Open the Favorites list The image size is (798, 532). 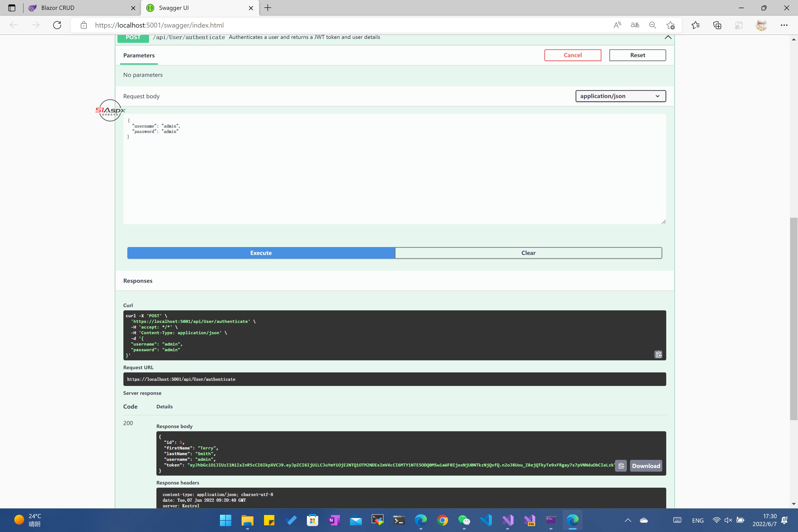tap(696, 25)
